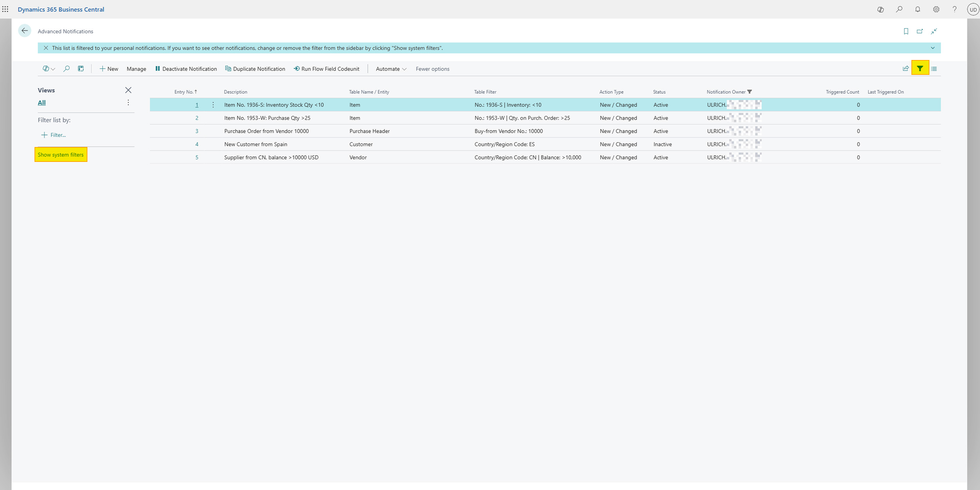Viewport: 980px width, 490px height.
Task: Click the Tell me search icon
Action: point(899,9)
